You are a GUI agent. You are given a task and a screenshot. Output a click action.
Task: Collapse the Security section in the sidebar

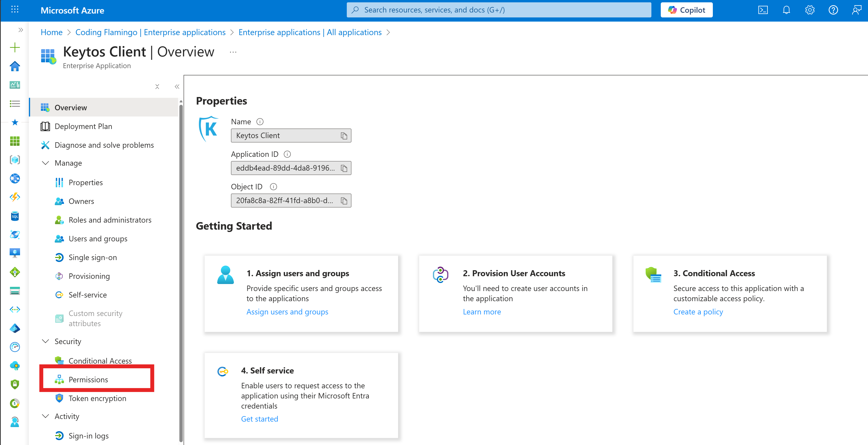point(46,341)
